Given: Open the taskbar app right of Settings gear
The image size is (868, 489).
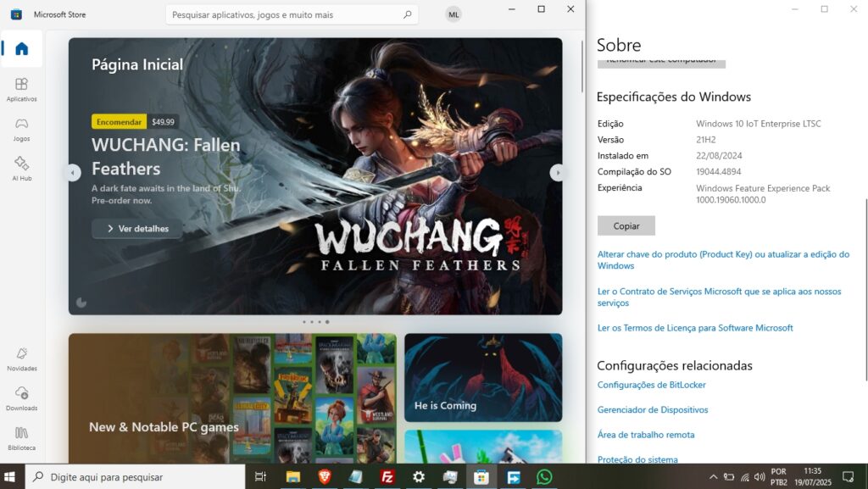Looking at the screenshot, I should coord(450,477).
